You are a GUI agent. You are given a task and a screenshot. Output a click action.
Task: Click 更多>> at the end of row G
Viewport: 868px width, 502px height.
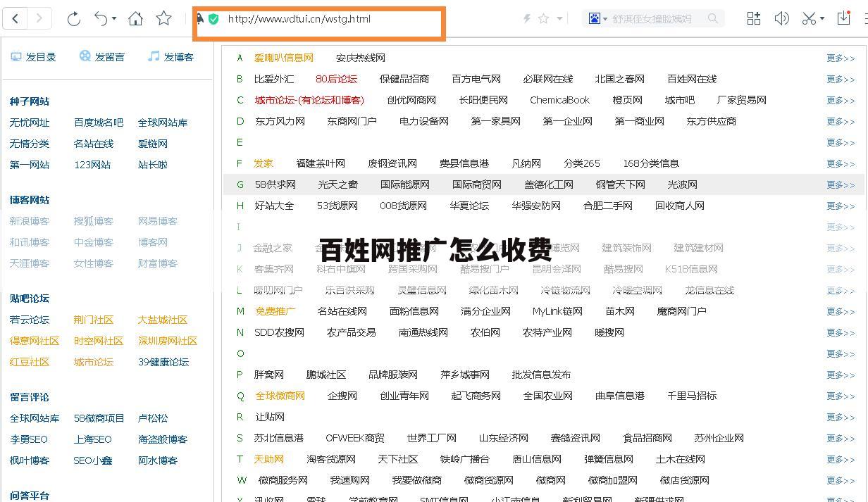click(840, 184)
